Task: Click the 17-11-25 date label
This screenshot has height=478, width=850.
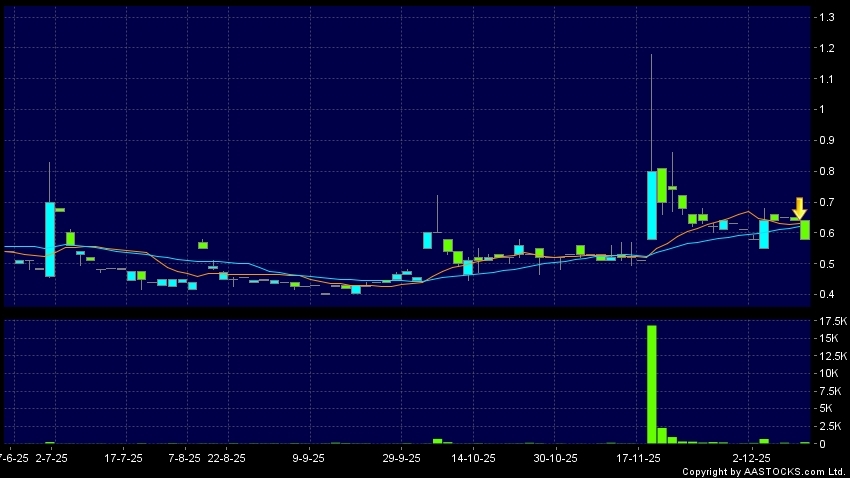Action: pos(638,458)
